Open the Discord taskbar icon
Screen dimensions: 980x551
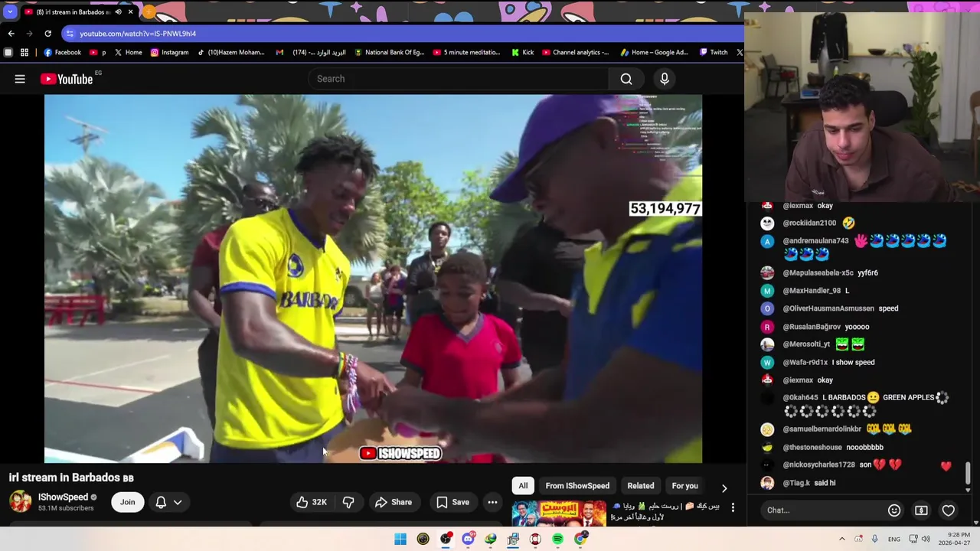tap(468, 540)
